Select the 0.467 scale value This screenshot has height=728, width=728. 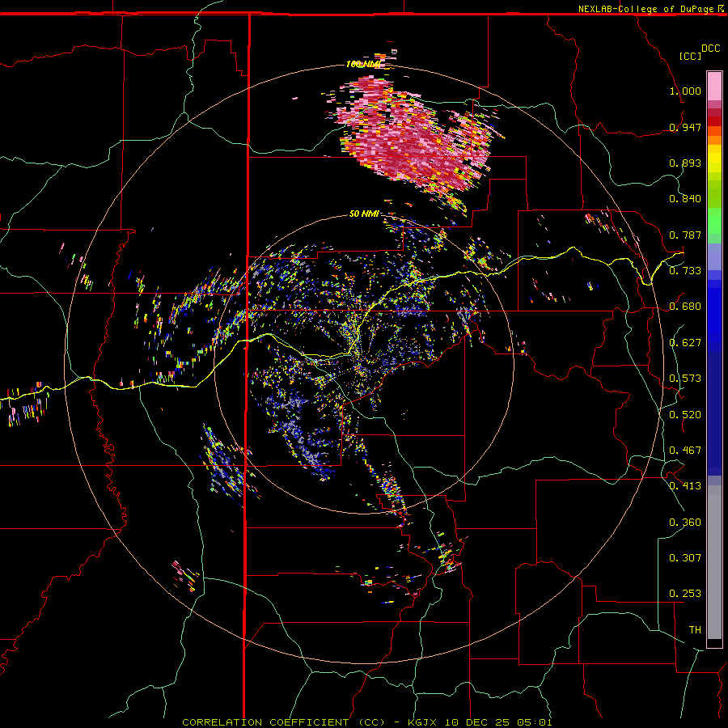click(685, 451)
